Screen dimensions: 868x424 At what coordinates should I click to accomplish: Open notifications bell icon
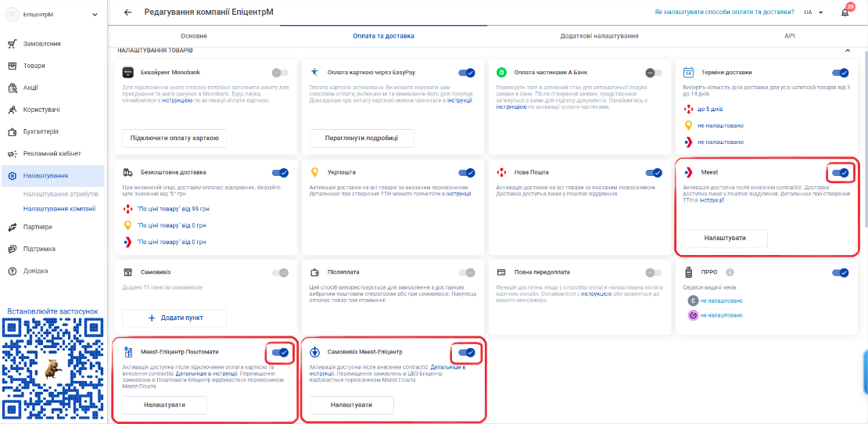click(845, 13)
